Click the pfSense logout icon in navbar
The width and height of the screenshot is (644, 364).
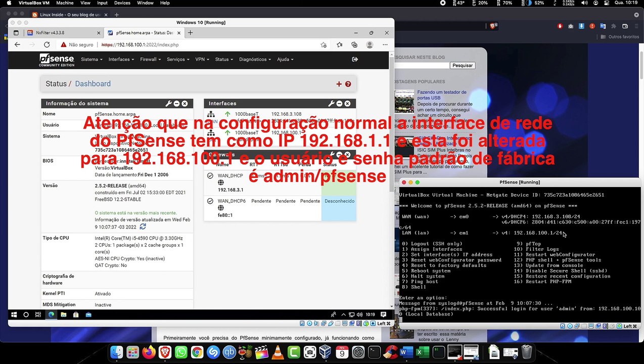pos(355,59)
